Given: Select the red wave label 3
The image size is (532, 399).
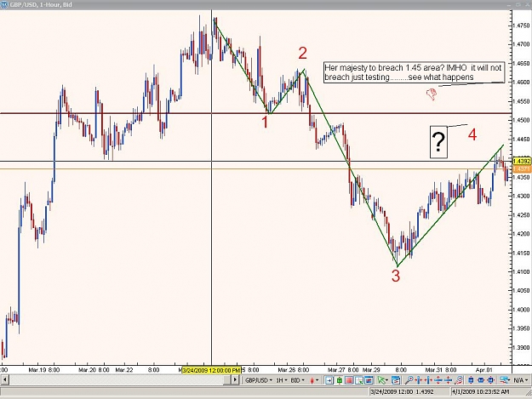Looking at the screenshot, I should [x=396, y=276].
